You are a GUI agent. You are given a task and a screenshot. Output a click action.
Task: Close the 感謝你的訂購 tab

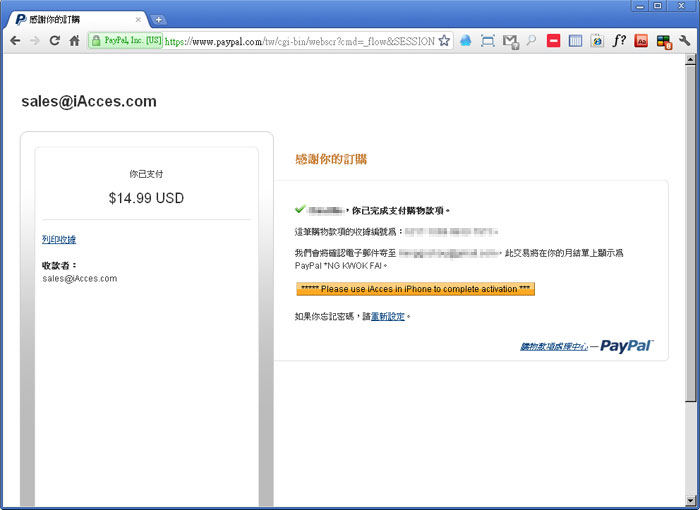point(138,20)
